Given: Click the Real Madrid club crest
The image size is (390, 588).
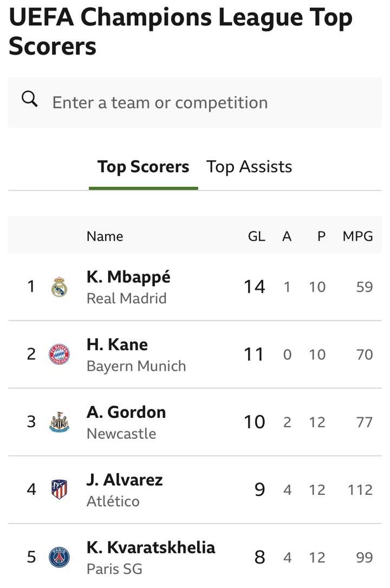Looking at the screenshot, I should pyautogui.click(x=59, y=287).
